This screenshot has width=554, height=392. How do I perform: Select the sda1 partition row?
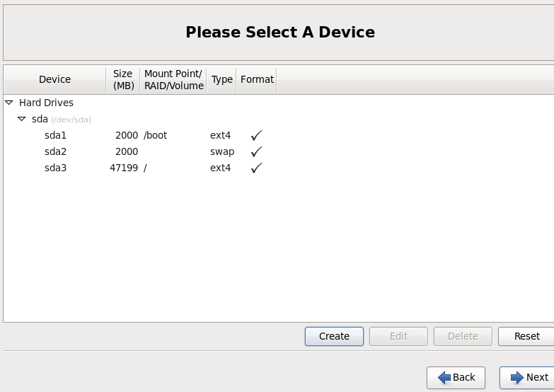click(278, 135)
